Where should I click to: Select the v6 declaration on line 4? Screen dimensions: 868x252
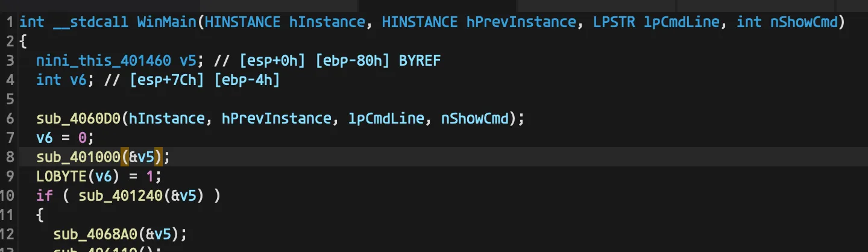click(x=78, y=80)
